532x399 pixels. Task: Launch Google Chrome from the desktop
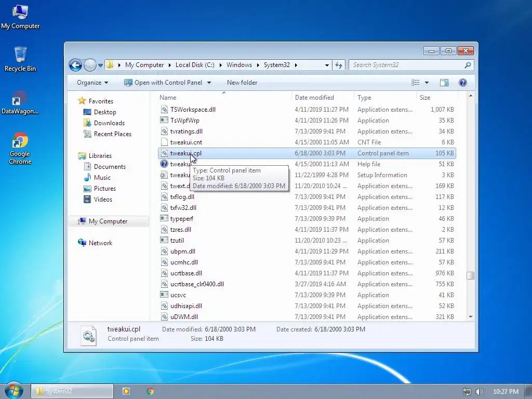click(x=20, y=149)
